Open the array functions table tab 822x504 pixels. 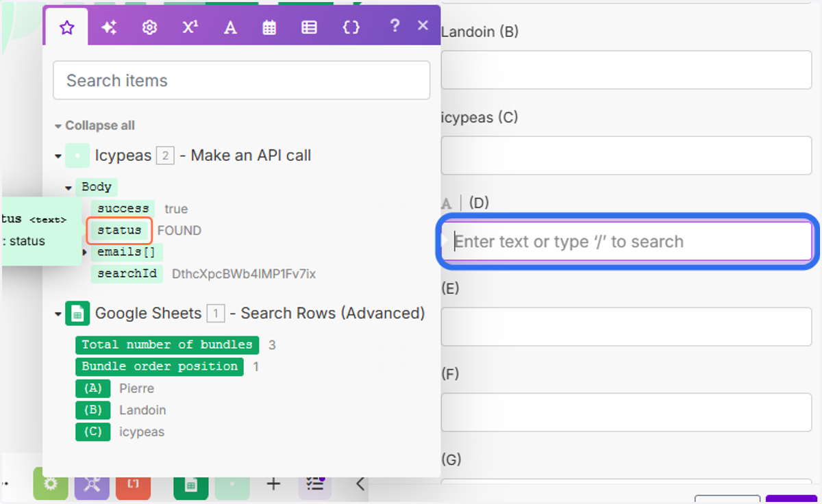310,27
